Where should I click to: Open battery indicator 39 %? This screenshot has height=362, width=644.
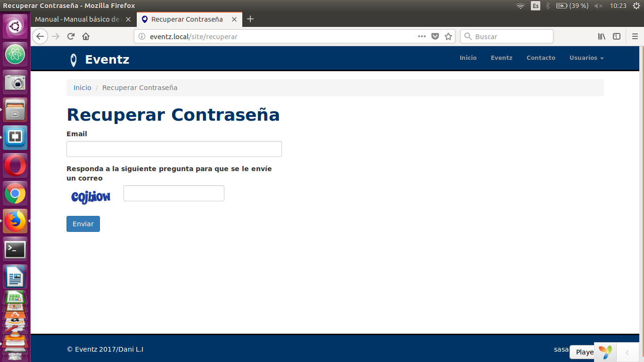pyautogui.click(x=572, y=6)
